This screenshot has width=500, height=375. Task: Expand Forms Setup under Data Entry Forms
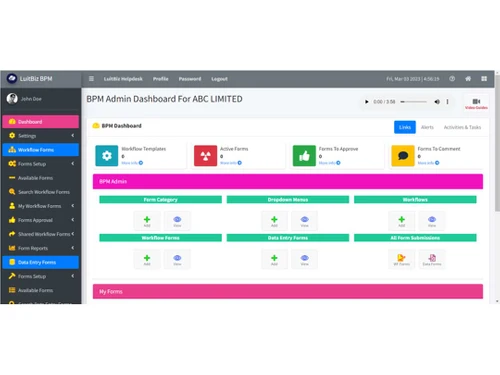[x=41, y=276]
